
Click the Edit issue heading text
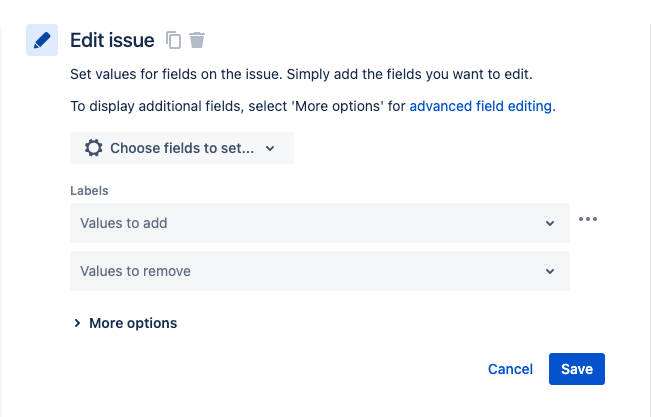point(112,40)
